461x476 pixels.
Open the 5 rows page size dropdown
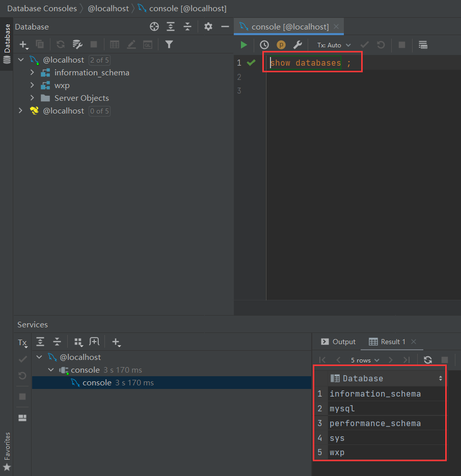click(365, 360)
